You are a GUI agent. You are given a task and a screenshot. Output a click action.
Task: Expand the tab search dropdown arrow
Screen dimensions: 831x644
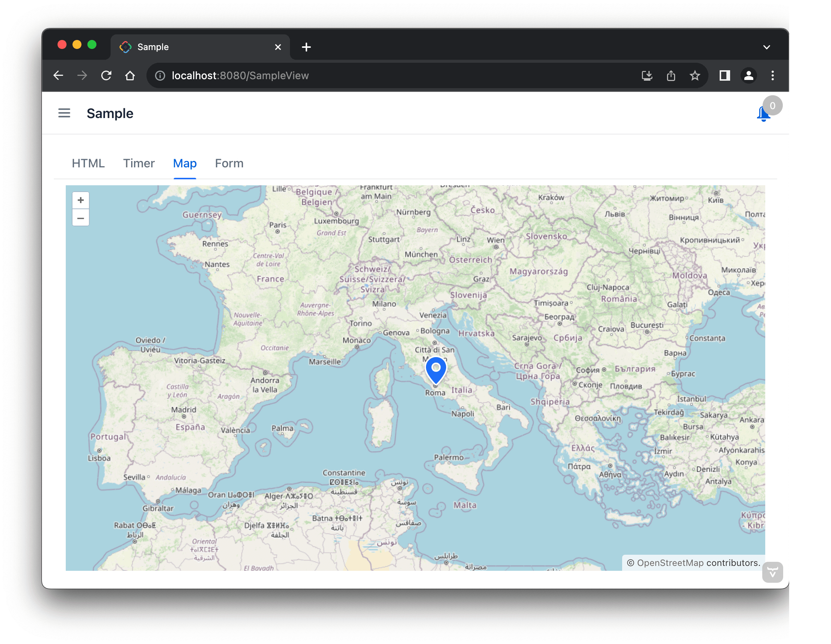click(x=766, y=47)
